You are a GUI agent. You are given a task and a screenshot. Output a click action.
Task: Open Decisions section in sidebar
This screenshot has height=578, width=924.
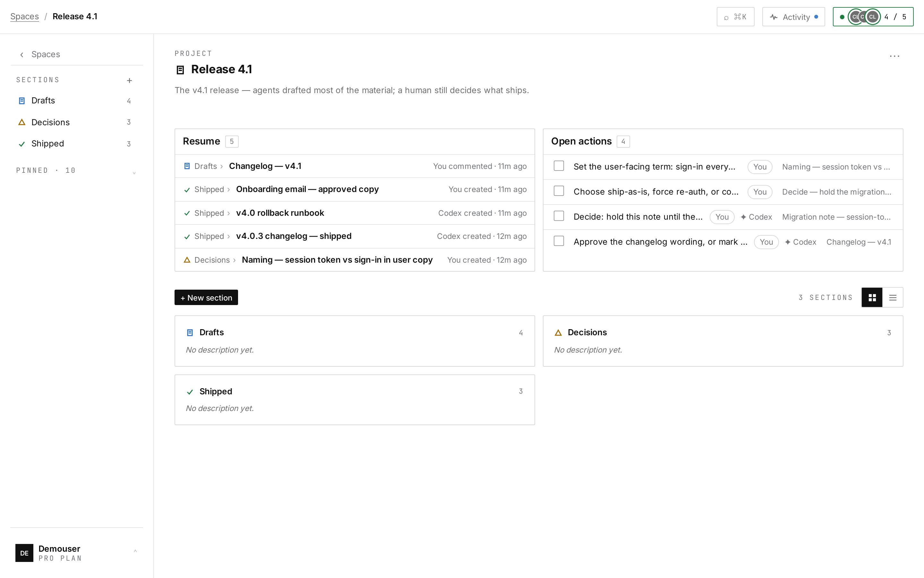[x=76, y=122]
